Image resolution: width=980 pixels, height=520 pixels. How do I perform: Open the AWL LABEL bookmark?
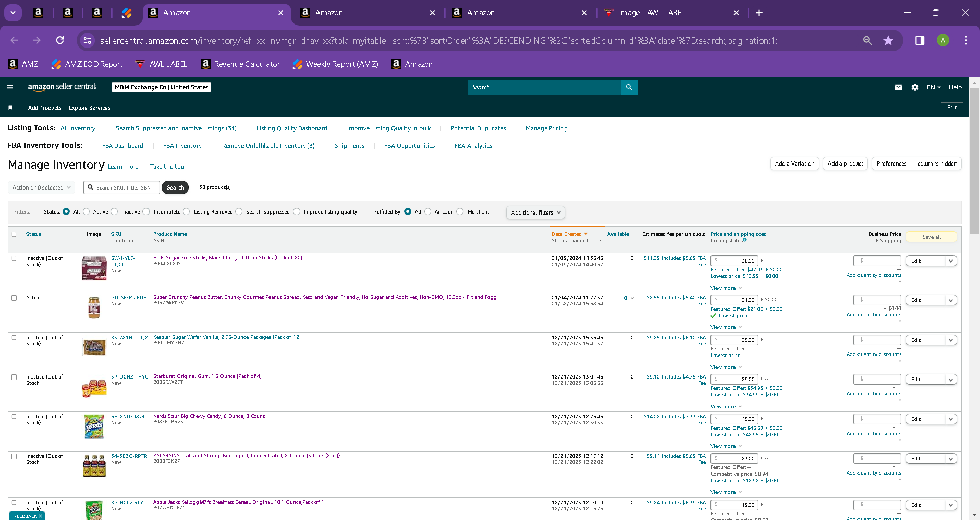pos(161,64)
